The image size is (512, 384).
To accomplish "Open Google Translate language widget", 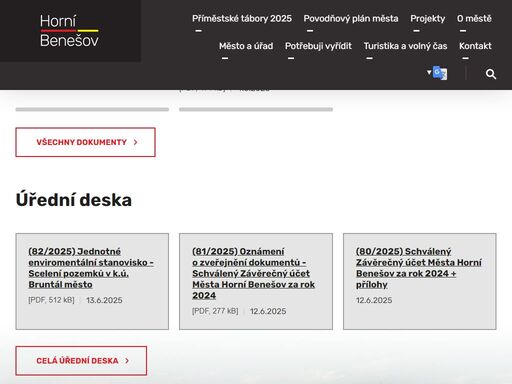I will tap(440, 73).
